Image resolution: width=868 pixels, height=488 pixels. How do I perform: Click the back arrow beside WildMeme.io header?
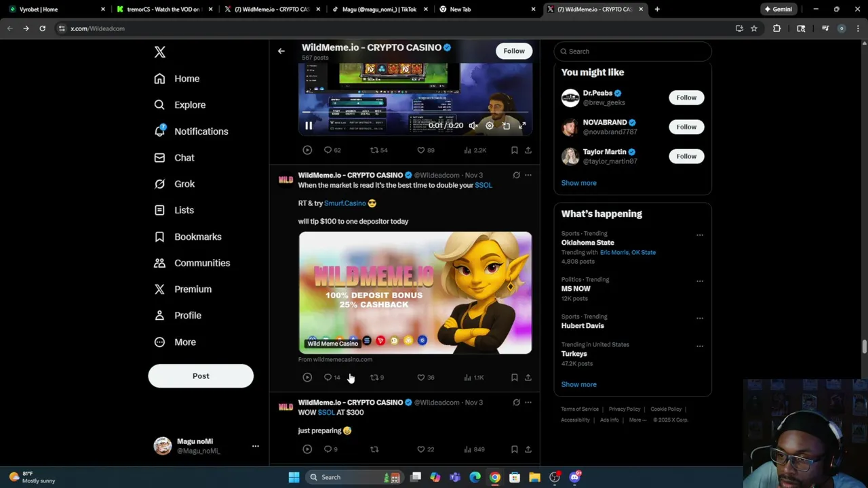(x=281, y=51)
